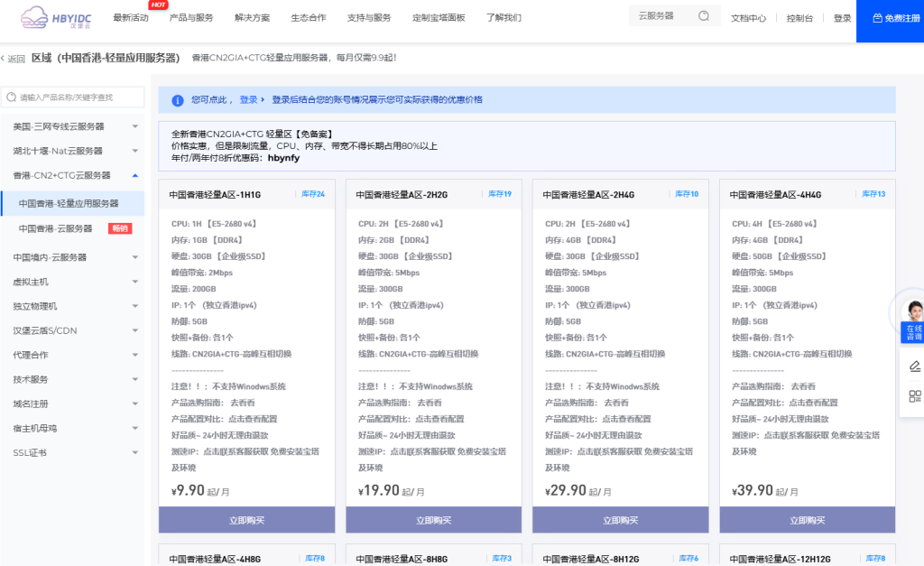924x566 pixels.
Task: Open the 解决方案 top menu
Action: click(x=252, y=18)
